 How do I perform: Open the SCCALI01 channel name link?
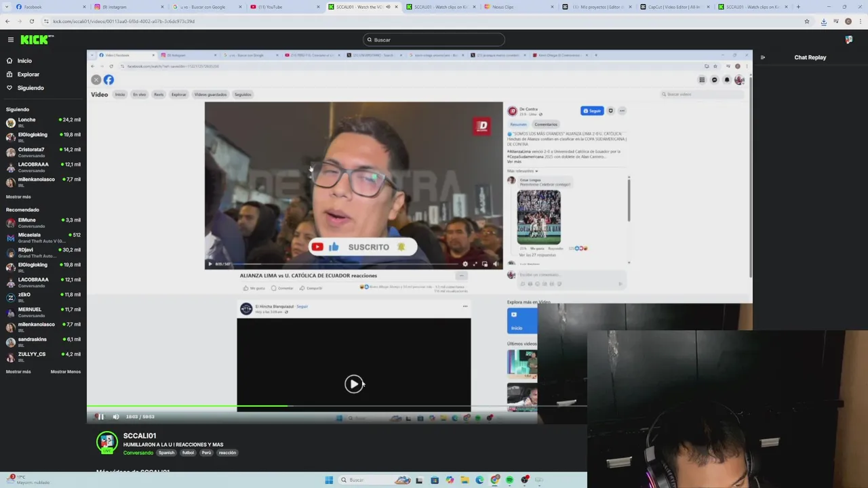[x=140, y=436]
